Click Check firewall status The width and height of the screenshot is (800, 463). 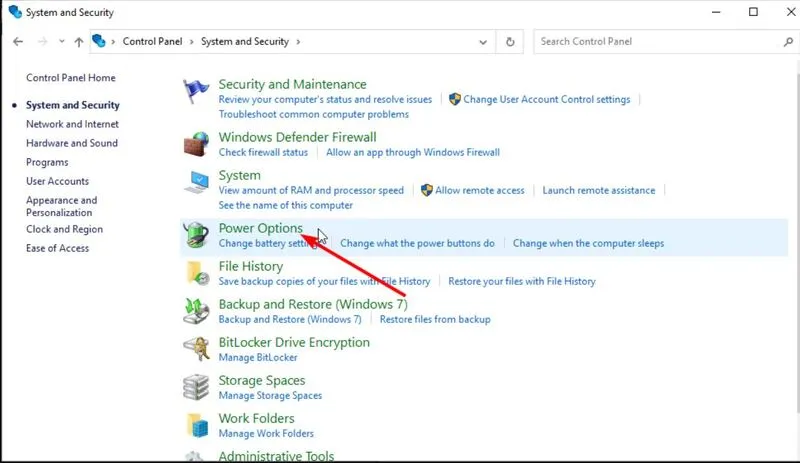(x=263, y=152)
